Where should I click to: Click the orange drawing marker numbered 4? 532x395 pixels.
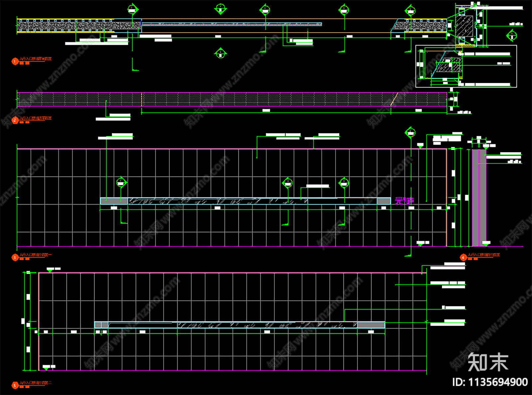pos(464,257)
